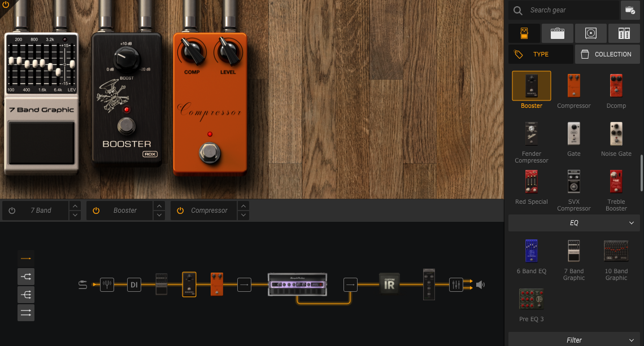Click the Compressor LEVEL knob

pyautogui.click(x=228, y=52)
